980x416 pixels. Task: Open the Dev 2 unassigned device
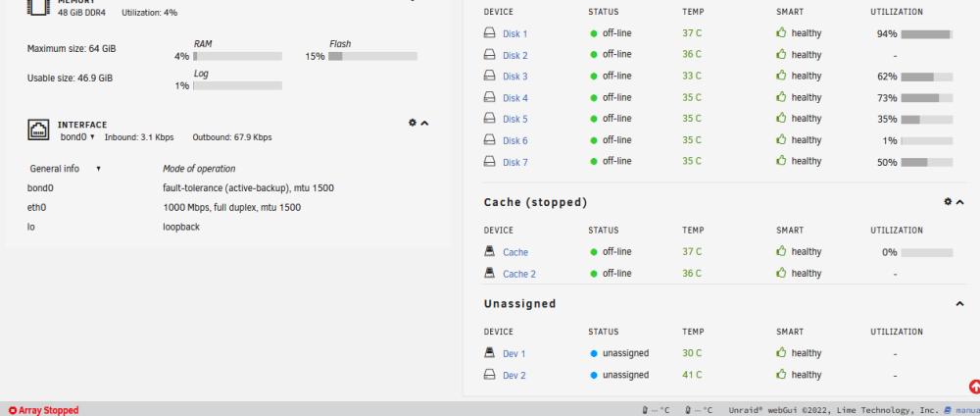coord(514,376)
